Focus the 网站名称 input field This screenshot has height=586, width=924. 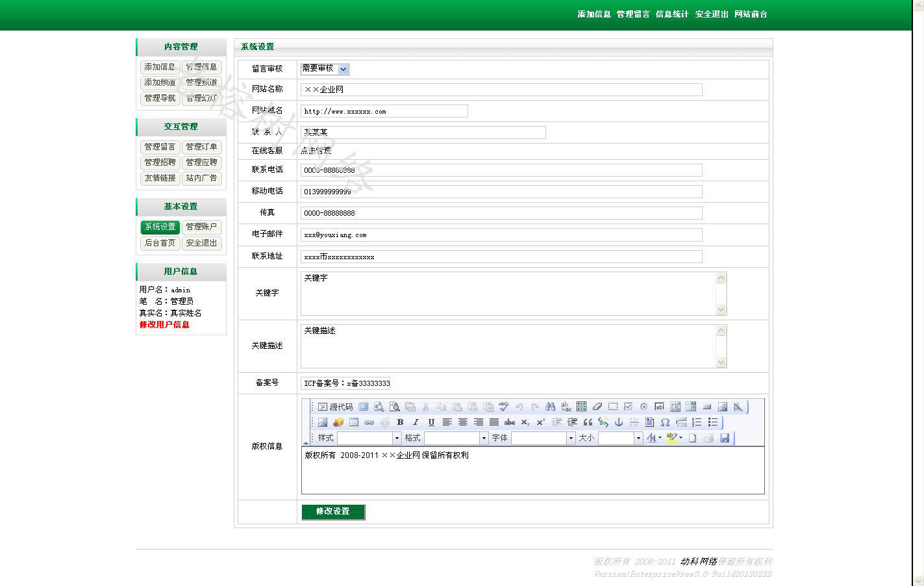501,90
